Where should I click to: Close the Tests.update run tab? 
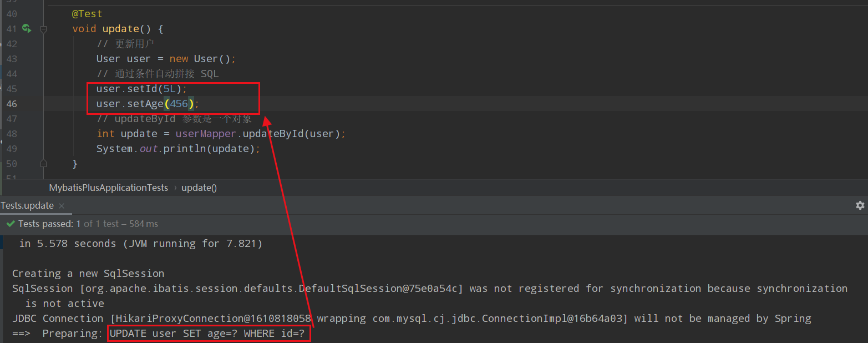point(62,205)
